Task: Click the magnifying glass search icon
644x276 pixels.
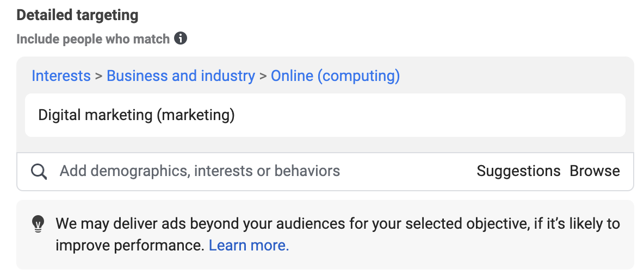Action: (x=39, y=172)
